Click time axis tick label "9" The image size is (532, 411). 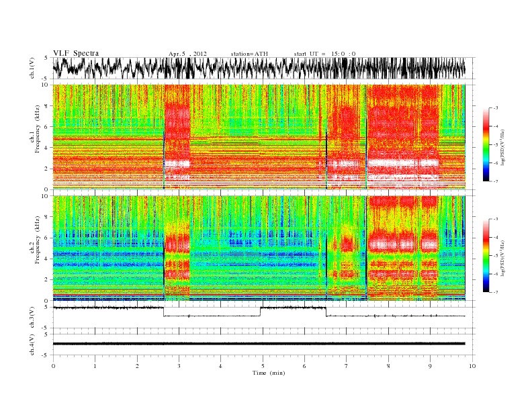tap(430, 366)
